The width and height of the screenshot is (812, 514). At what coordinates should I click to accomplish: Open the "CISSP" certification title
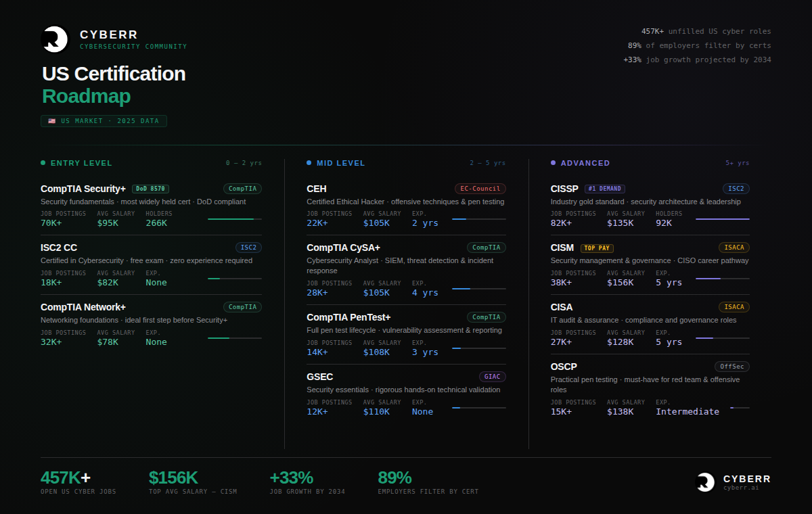point(565,189)
